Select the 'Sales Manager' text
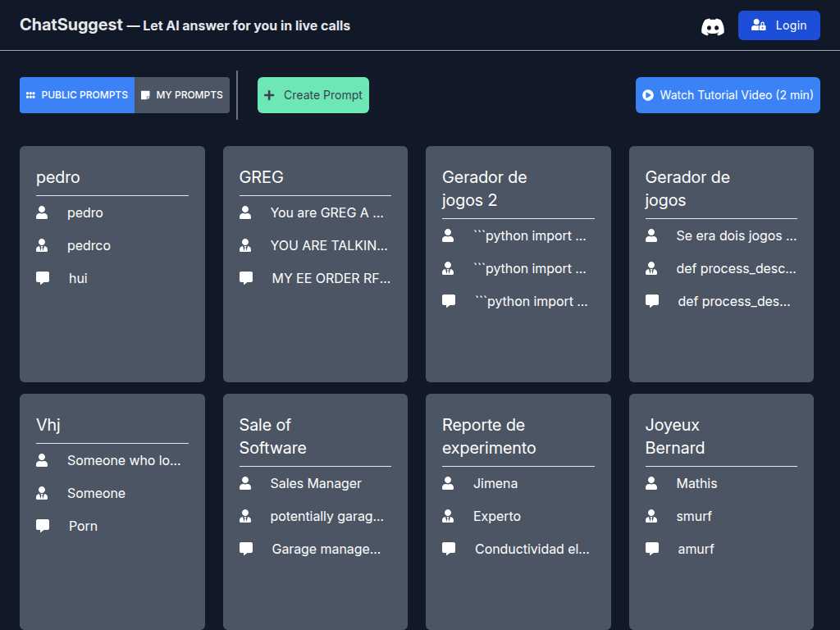 coord(316,484)
